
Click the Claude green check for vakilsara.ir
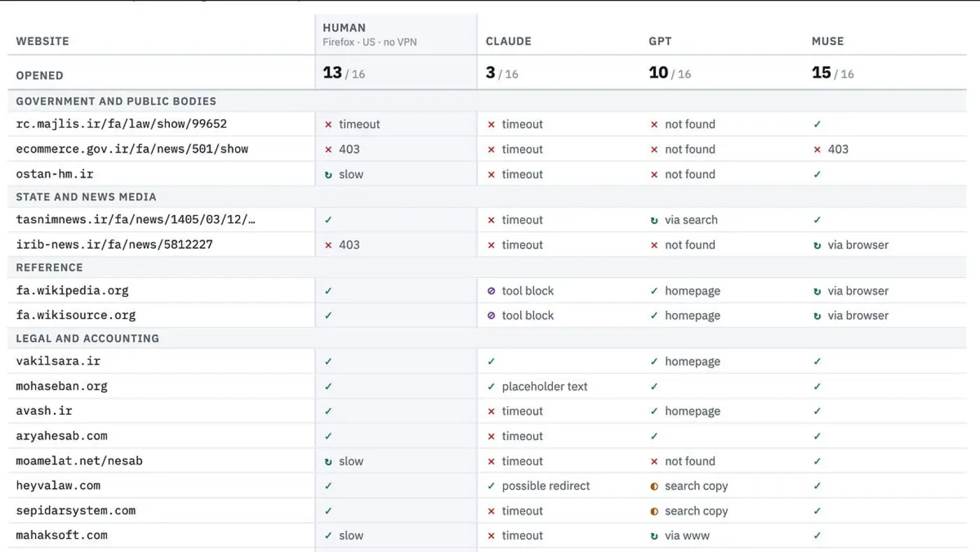click(491, 361)
